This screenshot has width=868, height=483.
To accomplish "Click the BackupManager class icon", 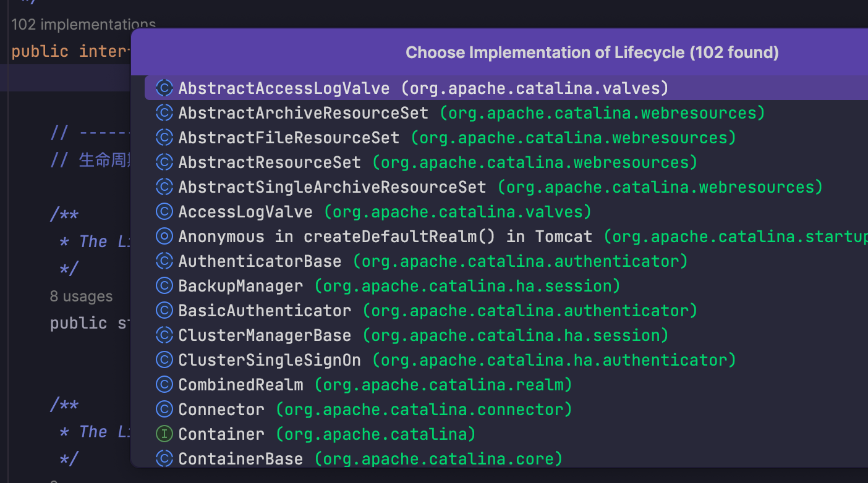I will click(x=164, y=286).
